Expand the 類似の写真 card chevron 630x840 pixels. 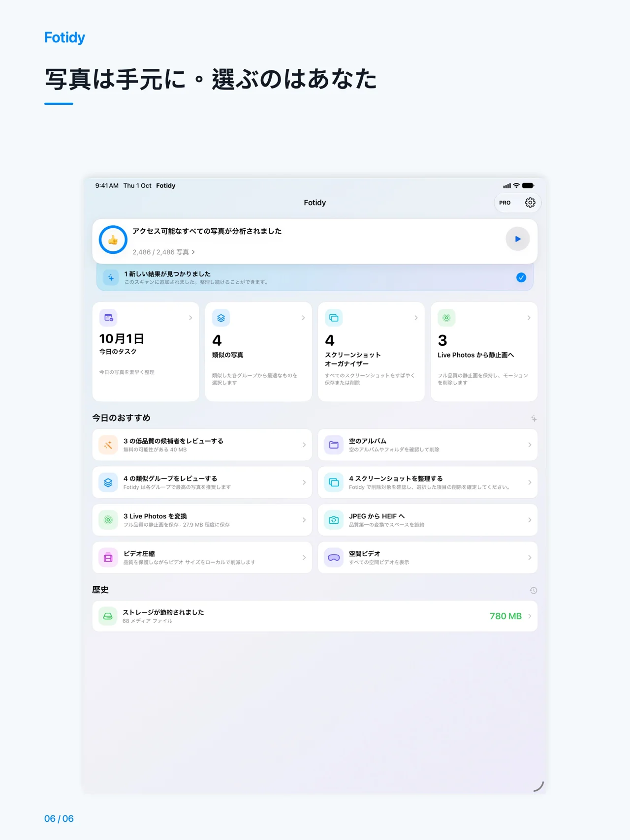tap(303, 318)
